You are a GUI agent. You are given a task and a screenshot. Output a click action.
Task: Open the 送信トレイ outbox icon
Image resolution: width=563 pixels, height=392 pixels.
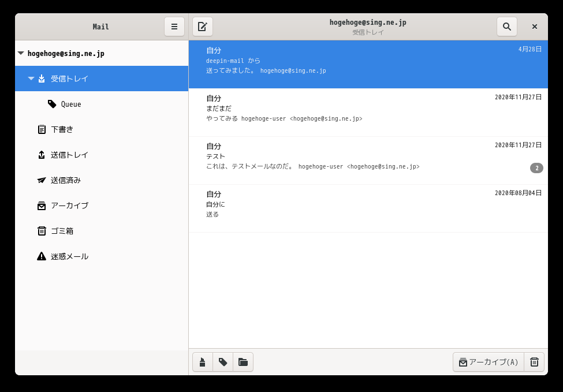tap(42, 155)
